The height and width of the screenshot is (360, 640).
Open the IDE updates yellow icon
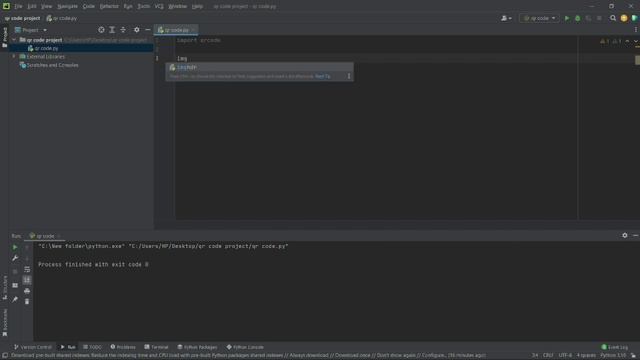pyautogui.click(x=624, y=18)
